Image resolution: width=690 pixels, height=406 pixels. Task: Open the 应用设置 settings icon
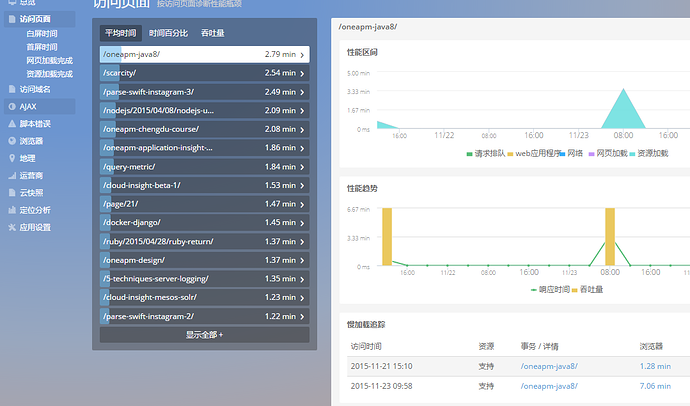pos(10,227)
